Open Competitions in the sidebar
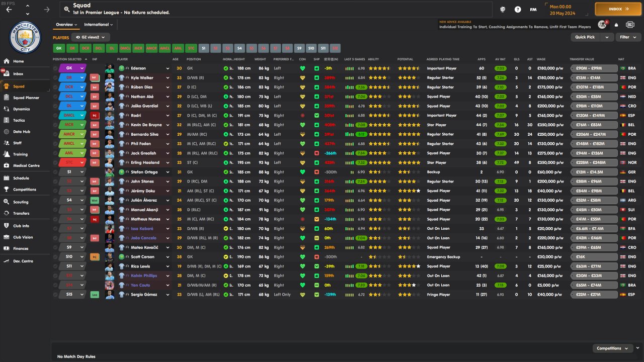This screenshot has width=644, height=362. coord(25,190)
